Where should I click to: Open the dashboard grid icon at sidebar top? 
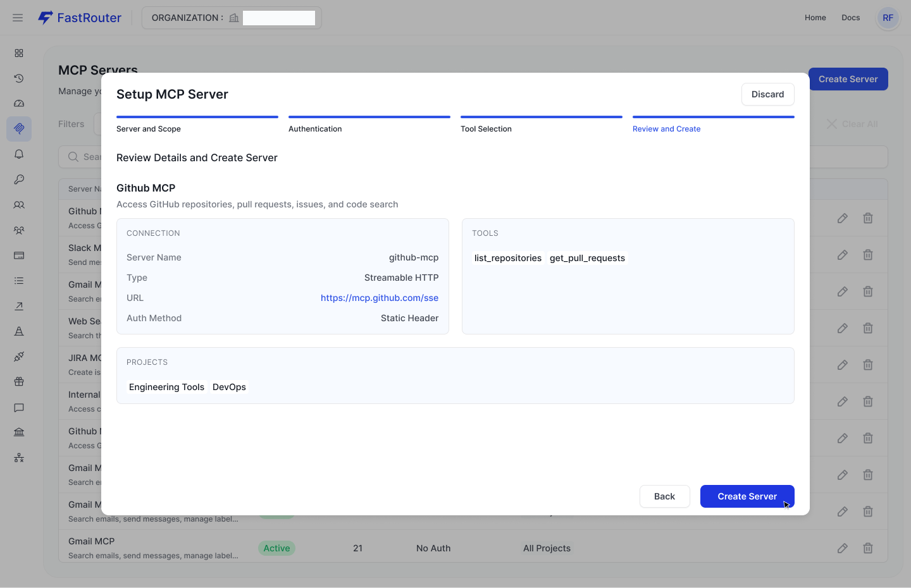pyautogui.click(x=18, y=53)
